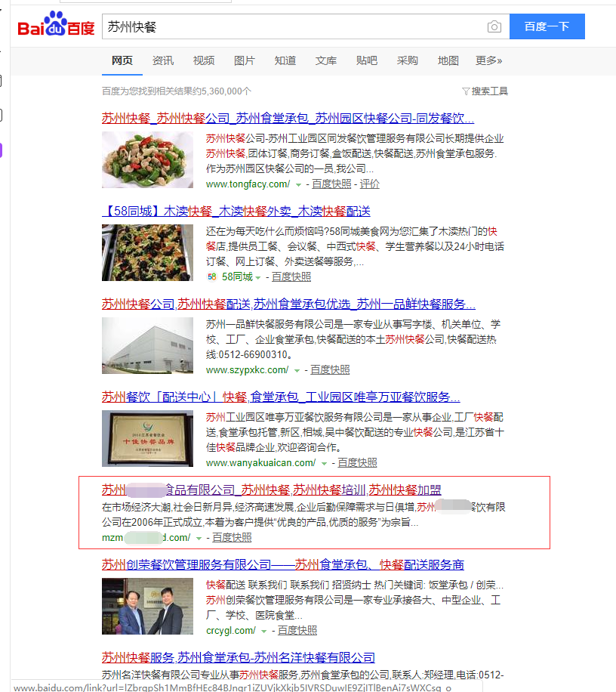Click the search box containing 苏州快餐
The image size is (616, 692).
[306, 26]
